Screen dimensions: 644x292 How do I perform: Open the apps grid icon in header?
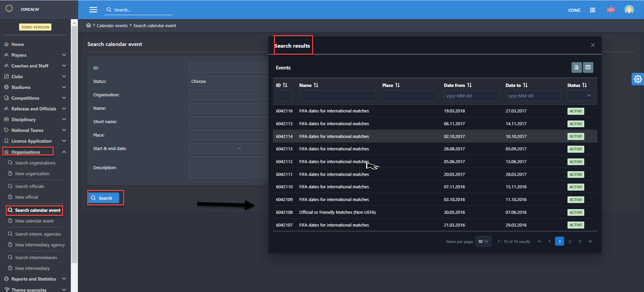point(593,10)
